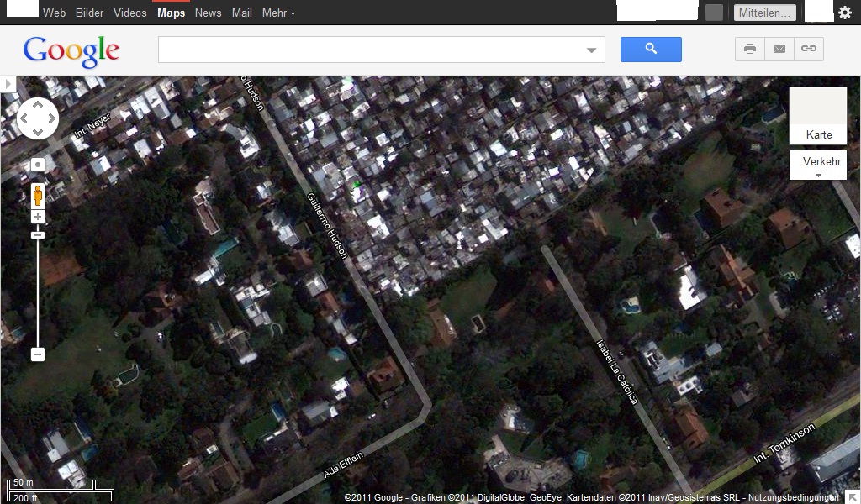The height and width of the screenshot is (504, 861).
Task: Click the my-location button below pan control
Action: tap(38, 165)
